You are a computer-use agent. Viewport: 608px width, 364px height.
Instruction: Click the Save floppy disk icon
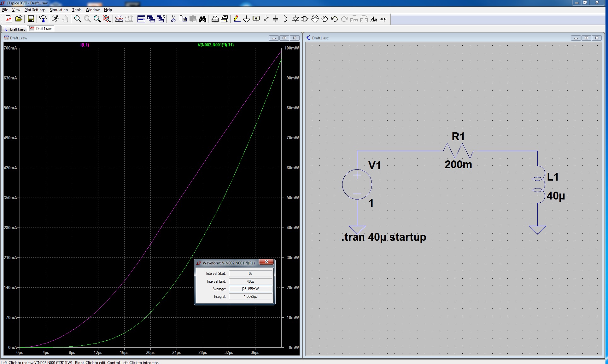(31, 19)
